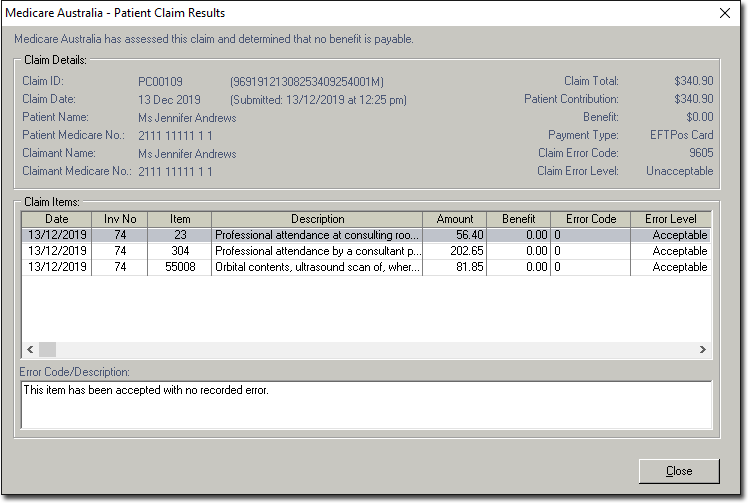The image size is (748, 503).
Task: Sort claim items by Item column
Action: 179,219
